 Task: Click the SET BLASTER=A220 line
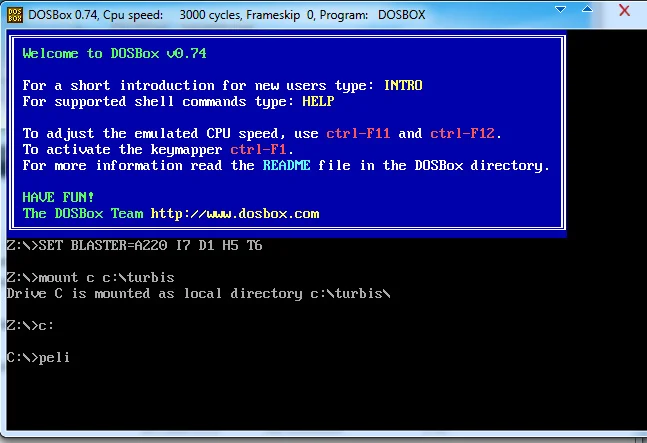(x=135, y=245)
